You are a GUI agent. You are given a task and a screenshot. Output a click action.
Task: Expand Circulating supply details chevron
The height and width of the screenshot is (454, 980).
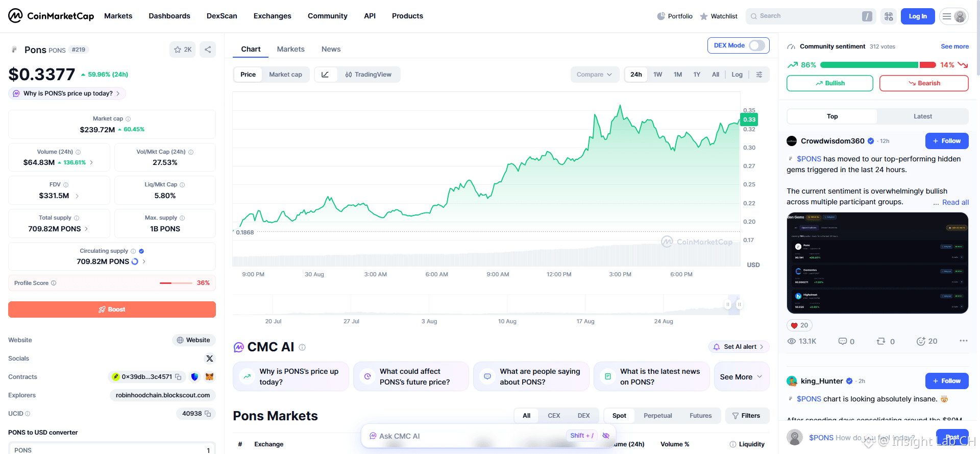(144, 261)
